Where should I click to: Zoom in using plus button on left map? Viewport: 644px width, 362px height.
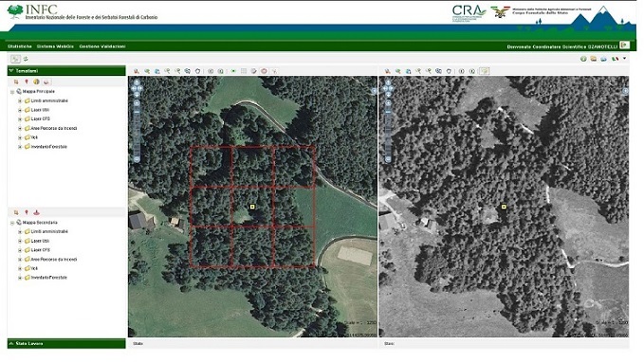[x=137, y=103]
